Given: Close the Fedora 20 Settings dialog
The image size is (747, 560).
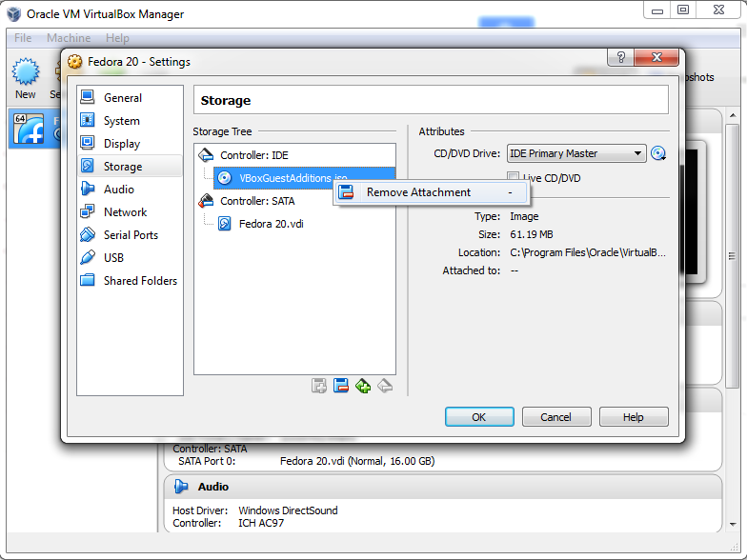Looking at the screenshot, I should click(x=656, y=57).
